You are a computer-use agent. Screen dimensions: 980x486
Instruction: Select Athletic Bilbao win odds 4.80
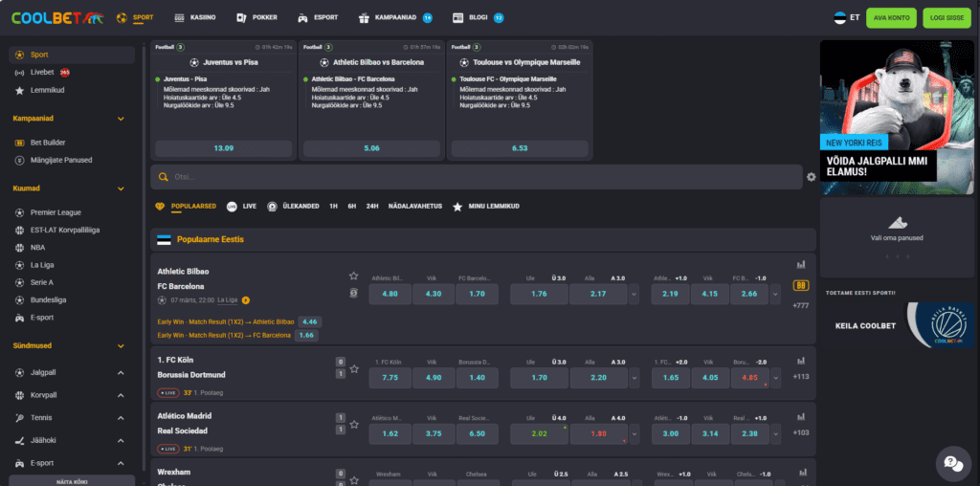coord(390,294)
